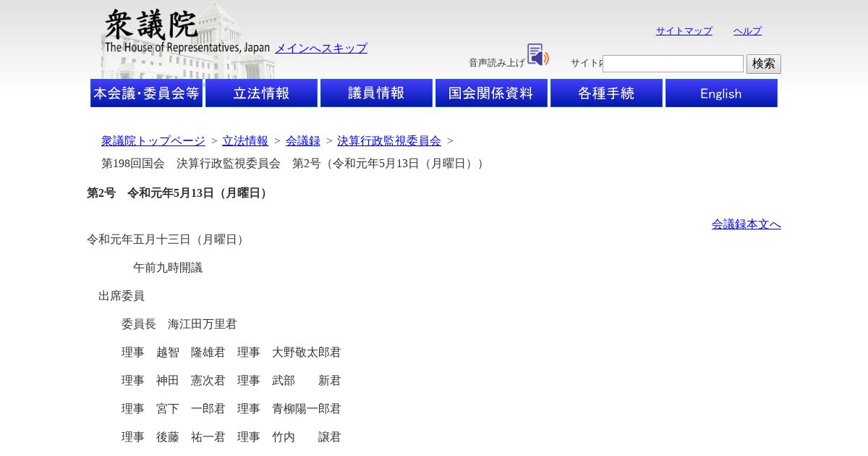Click the 会議録 breadcrumb link
Viewport: 868px width, 456px height.
point(303,140)
